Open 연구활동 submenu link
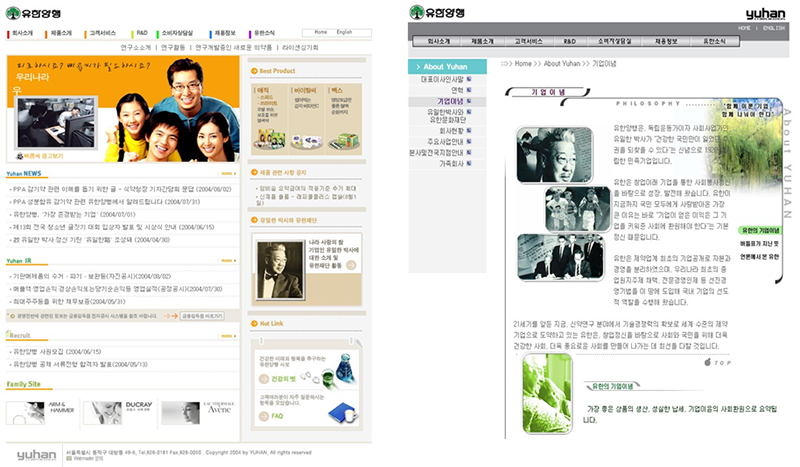This screenshot has height=467, width=800. pos(173,47)
